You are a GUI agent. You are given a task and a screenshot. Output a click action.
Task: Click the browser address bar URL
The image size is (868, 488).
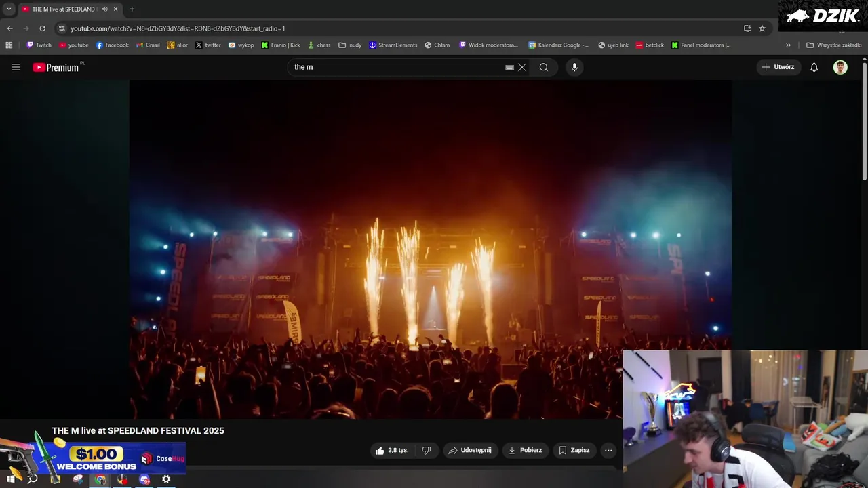click(178, 28)
